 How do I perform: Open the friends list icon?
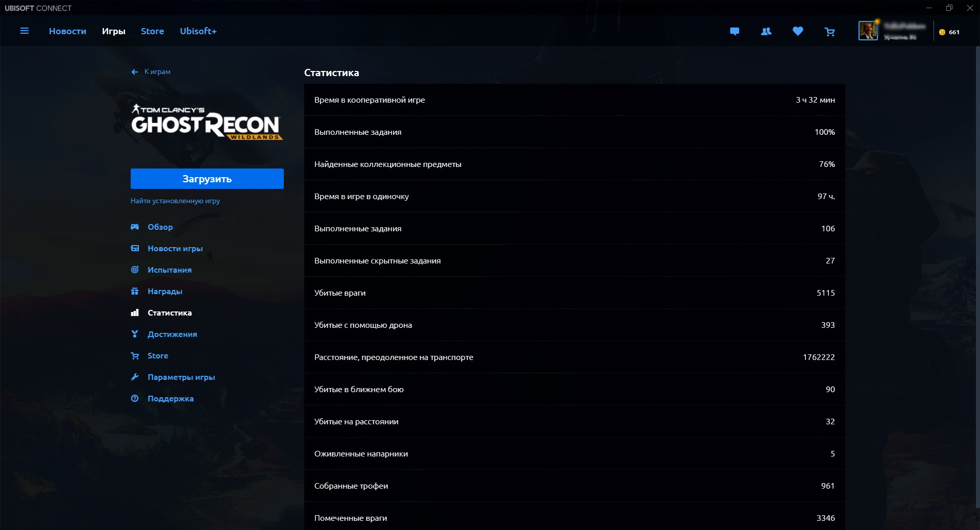point(766,32)
